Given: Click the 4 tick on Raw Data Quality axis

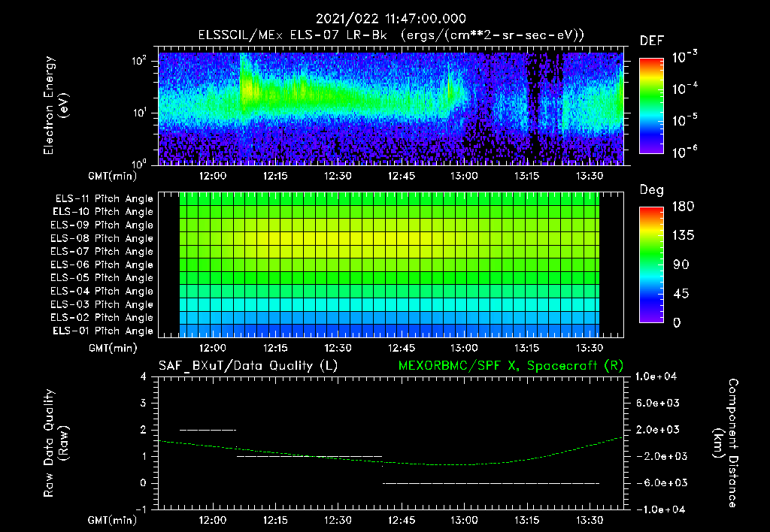Looking at the screenshot, I should 144,377.
